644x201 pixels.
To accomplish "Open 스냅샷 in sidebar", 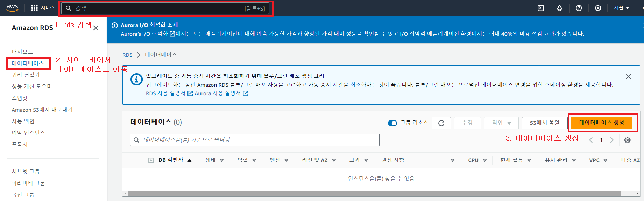I will click(20, 98).
